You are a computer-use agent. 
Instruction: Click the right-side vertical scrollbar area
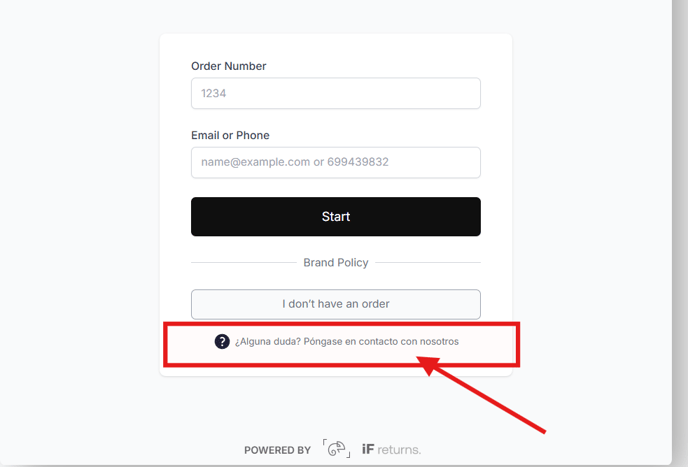[x=680, y=233]
